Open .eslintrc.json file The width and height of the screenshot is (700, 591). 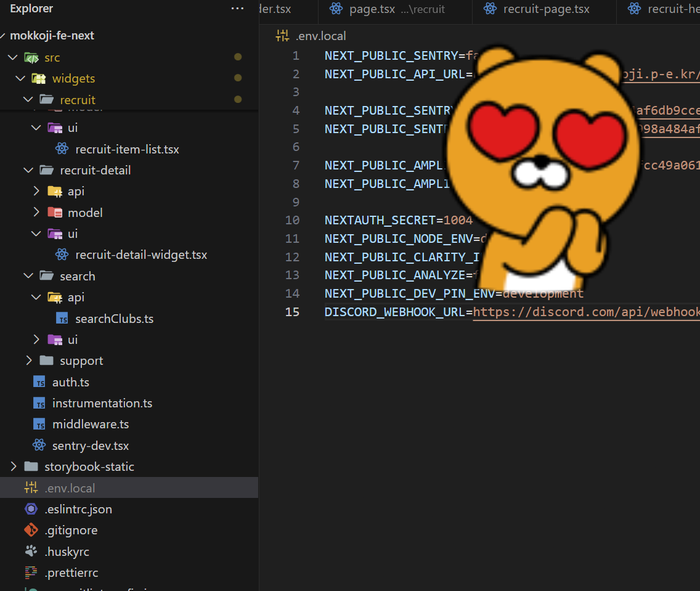(78, 509)
